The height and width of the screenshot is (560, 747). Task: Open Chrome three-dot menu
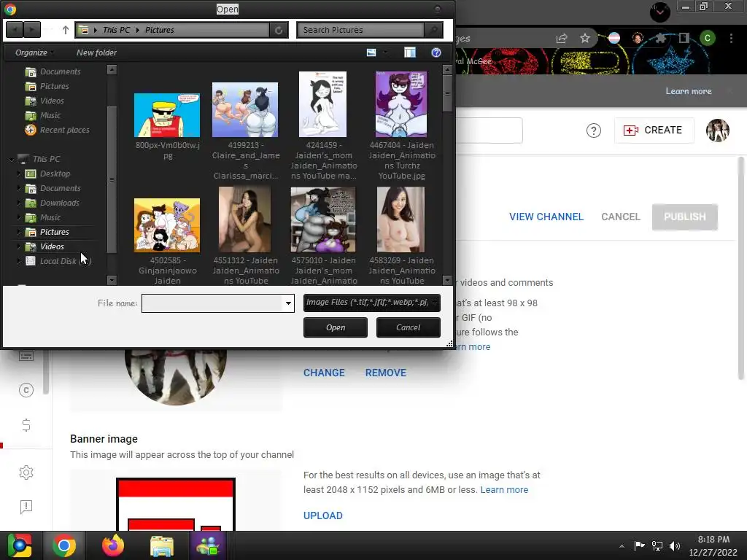[731, 39]
